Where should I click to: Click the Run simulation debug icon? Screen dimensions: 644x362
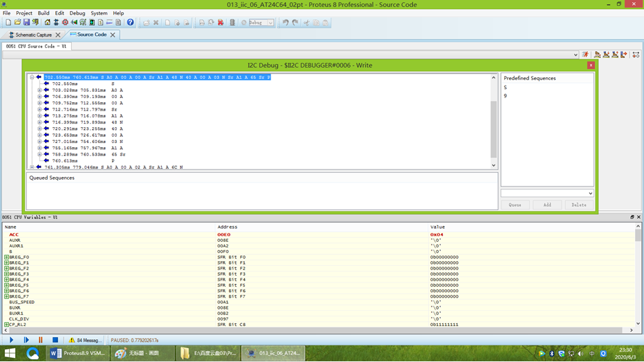tap(585, 55)
